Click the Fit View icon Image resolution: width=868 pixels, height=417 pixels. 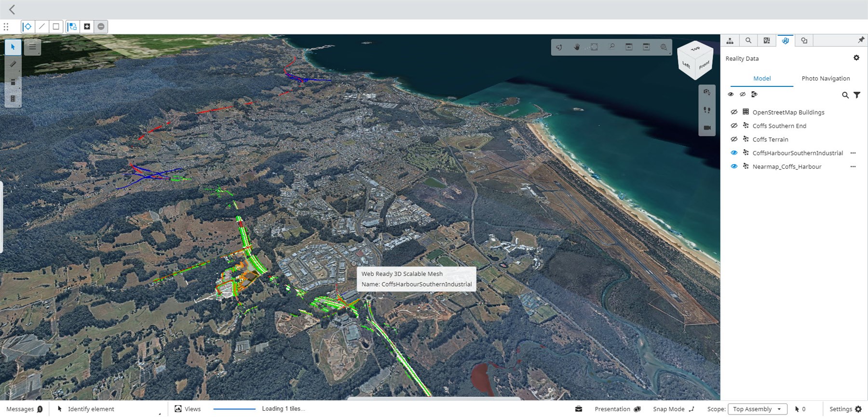point(594,47)
